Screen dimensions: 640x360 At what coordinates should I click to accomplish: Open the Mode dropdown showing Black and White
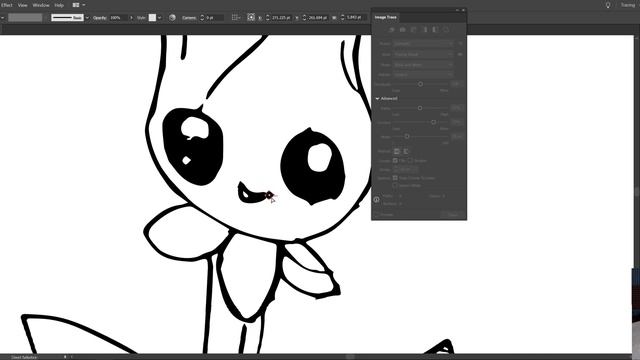point(423,64)
